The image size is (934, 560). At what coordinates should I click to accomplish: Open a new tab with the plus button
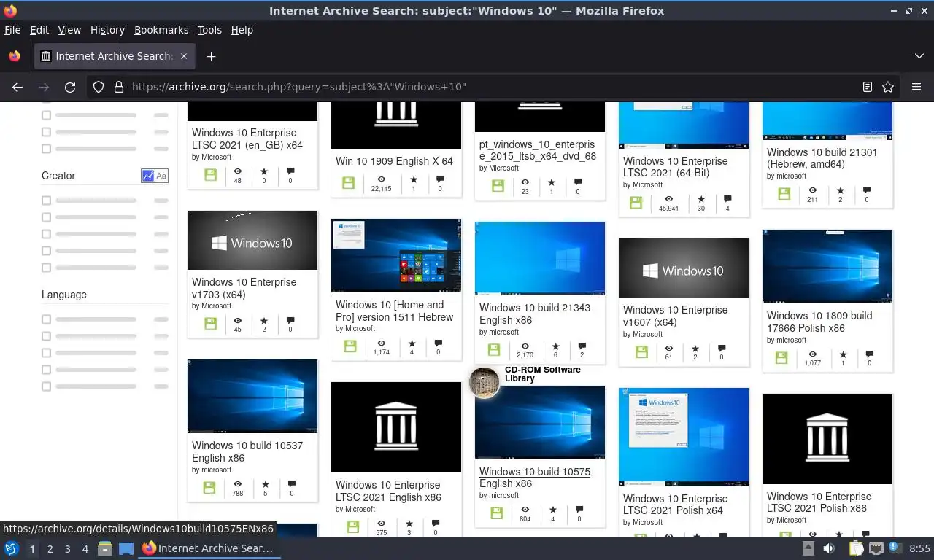click(211, 56)
